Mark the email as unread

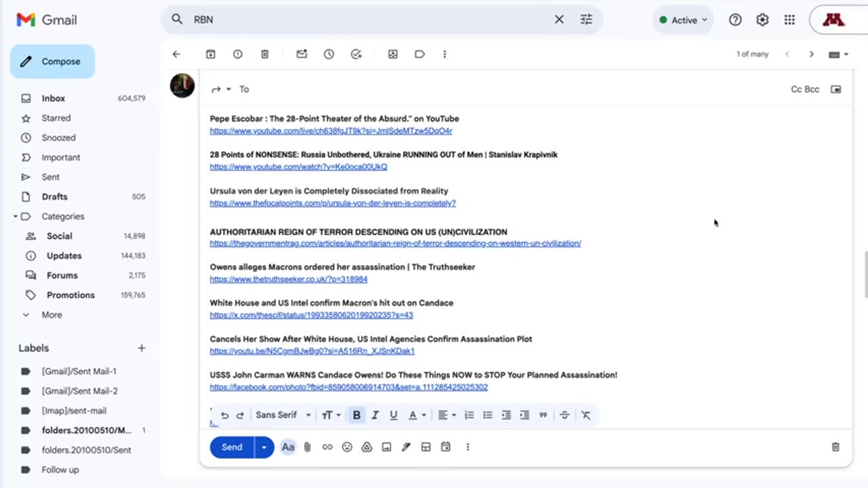[x=302, y=54]
